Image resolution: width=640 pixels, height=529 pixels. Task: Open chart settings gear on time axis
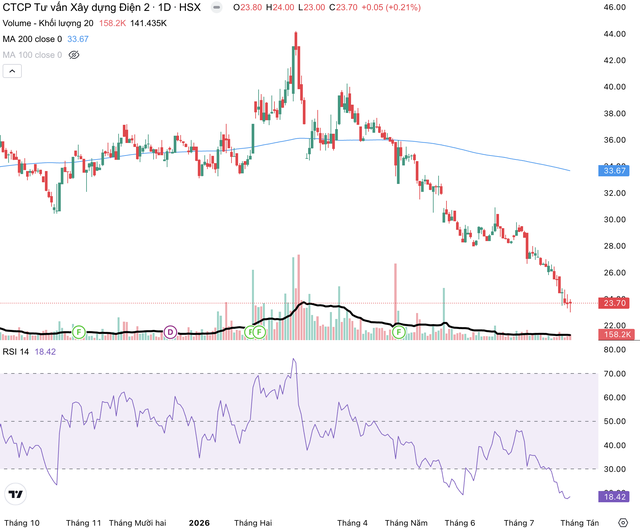tap(623, 522)
